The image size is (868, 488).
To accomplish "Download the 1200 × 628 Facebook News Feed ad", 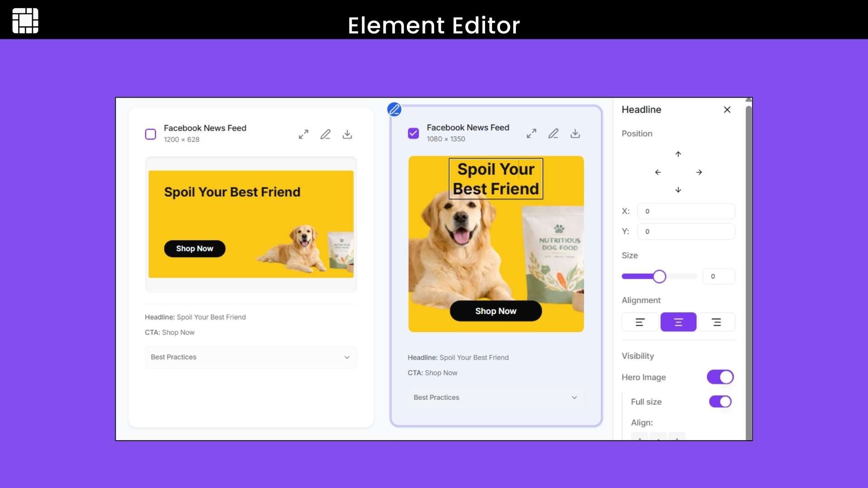I will pyautogui.click(x=347, y=134).
